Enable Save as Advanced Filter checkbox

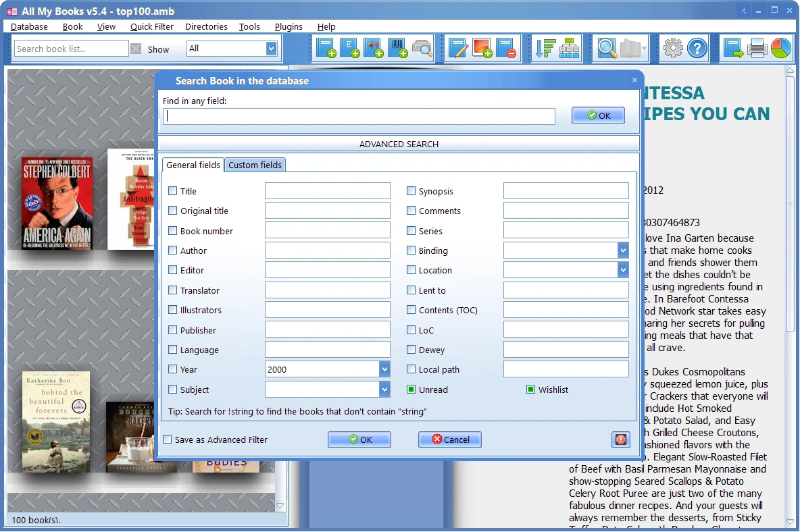click(x=168, y=440)
